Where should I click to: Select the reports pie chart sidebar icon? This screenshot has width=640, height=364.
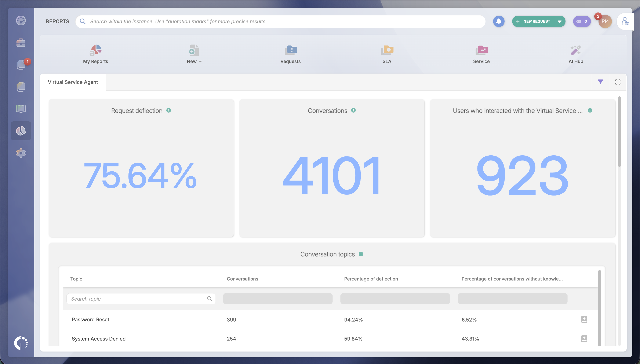pos(21,131)
